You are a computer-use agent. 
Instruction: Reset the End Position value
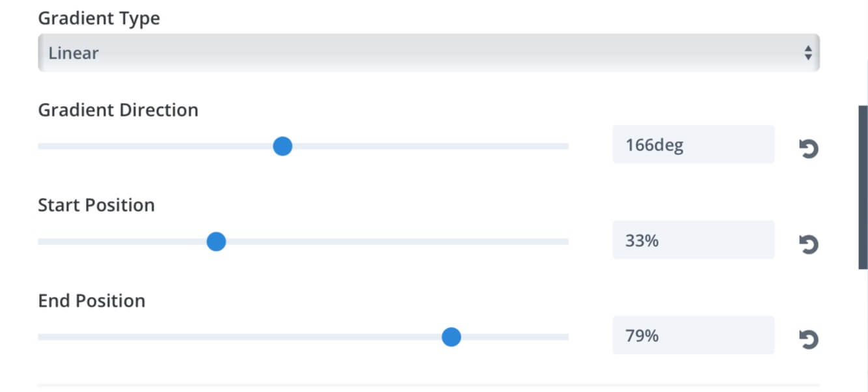point(808,340)
